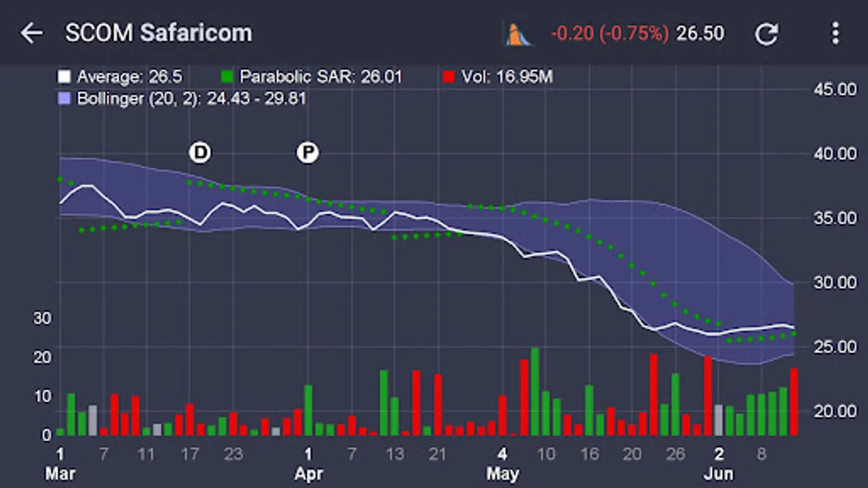868x488 pixels.
Task: Click the 'Apr' month label
Action: [309, 474]
